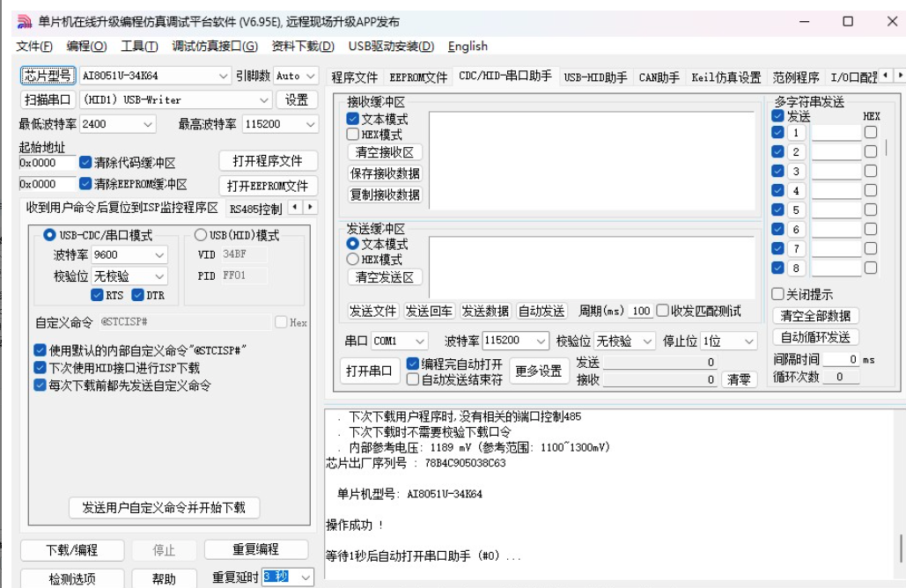Open the RS485控制 tab
Screen dimensions: 906x588
point(255,209)
